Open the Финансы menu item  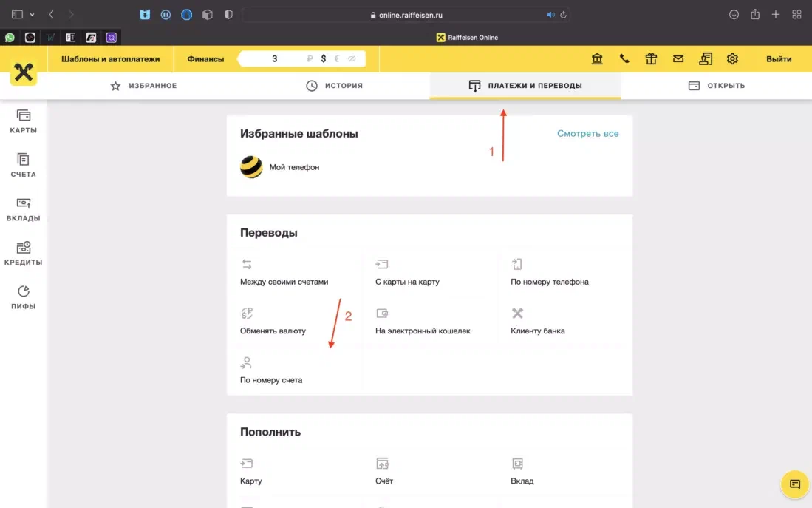(x=205, y=59)
